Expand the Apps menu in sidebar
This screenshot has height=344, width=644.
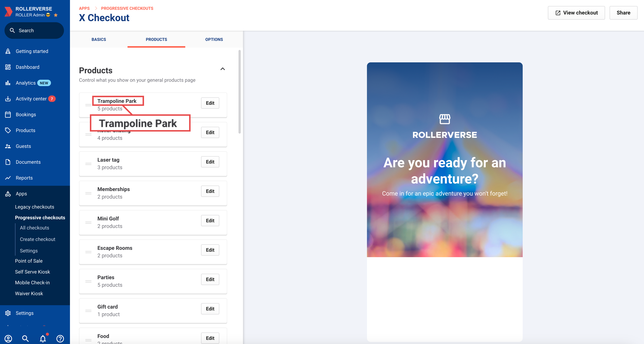[21, 193]
